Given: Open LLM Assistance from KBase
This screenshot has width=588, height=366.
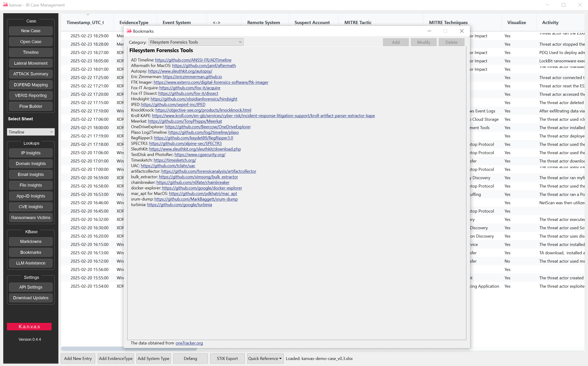Looking at the screenshot, I should (x=31, y=263).
